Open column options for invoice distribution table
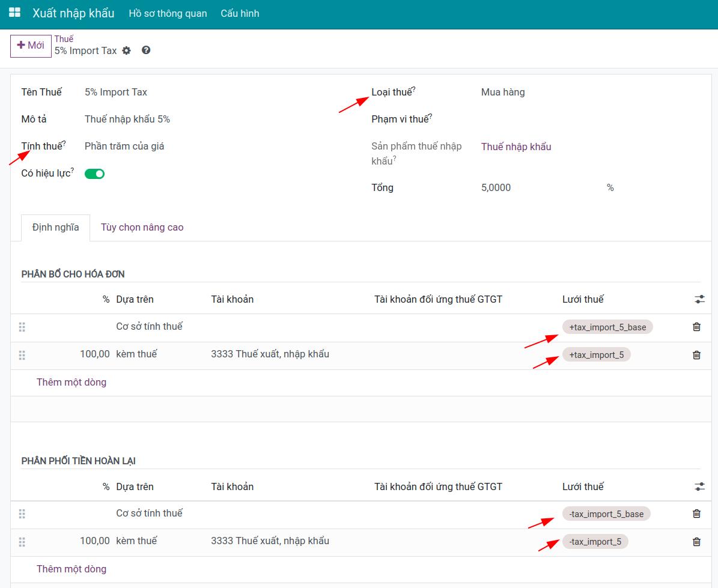The height and width of the screenshot is (588, 718). click(x=700, y=299)
